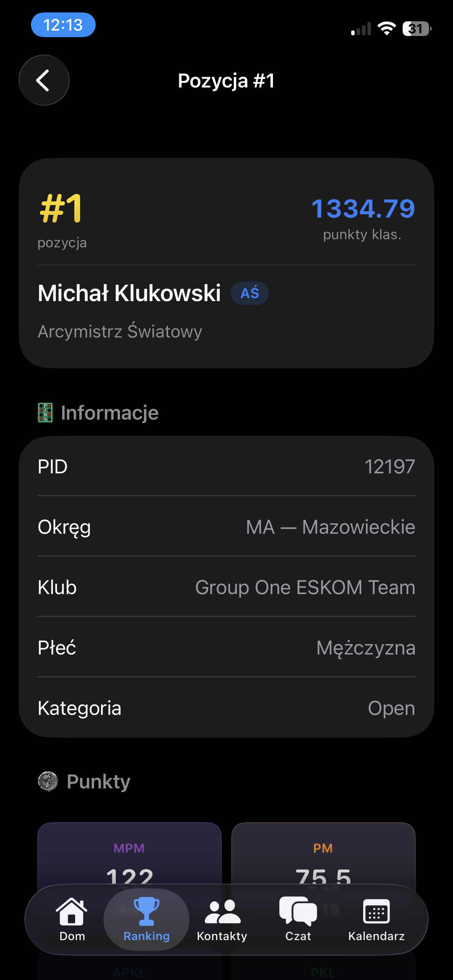Tap the PM points card
453x980 pixels.
(x=323, y=855)
